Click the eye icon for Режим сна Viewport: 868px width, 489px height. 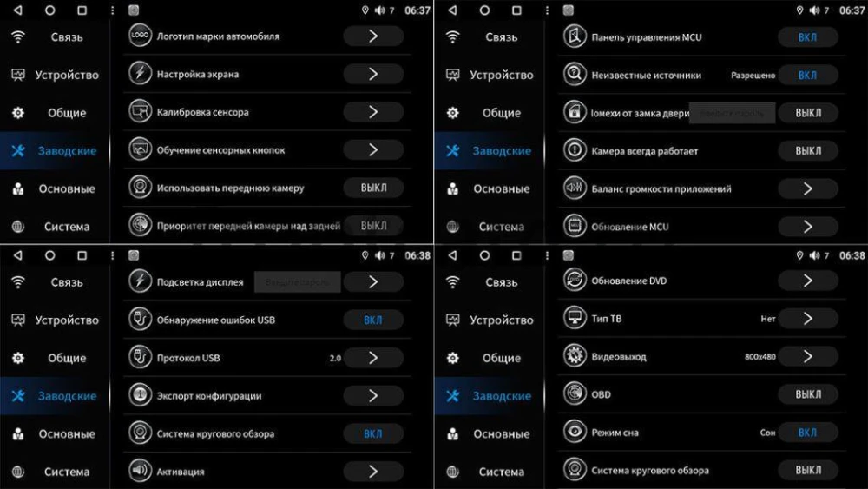tap(575, 432)
